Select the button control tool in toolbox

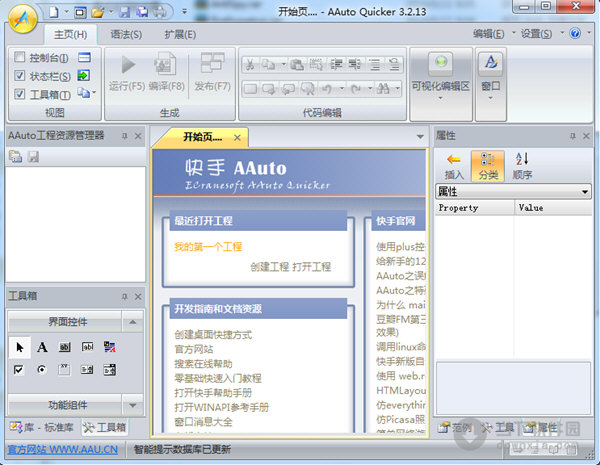click(x=64, y=347)
